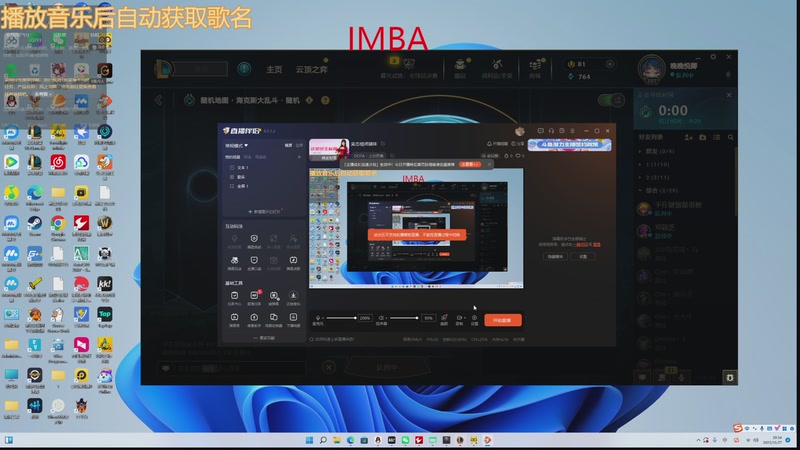Open the settings gear next to 开始直播
Screen dimensions: 800x450
pos(474,319)
